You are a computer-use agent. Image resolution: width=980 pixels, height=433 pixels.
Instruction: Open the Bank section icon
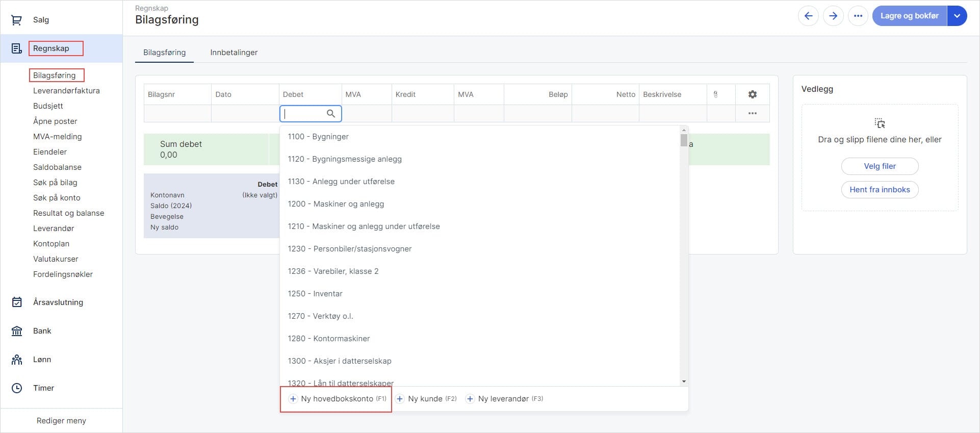17,331
